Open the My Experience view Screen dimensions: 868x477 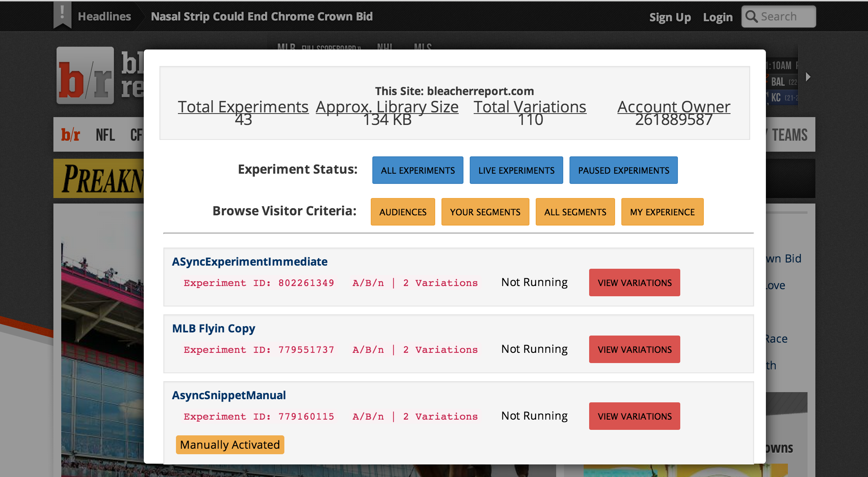coord(662,212)
